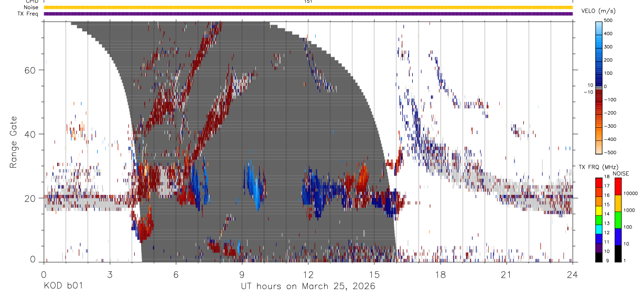This screenshot has height=297, width=644.
Task: Click the 15 tick on the UT hours axis
Action: point(374,274)
